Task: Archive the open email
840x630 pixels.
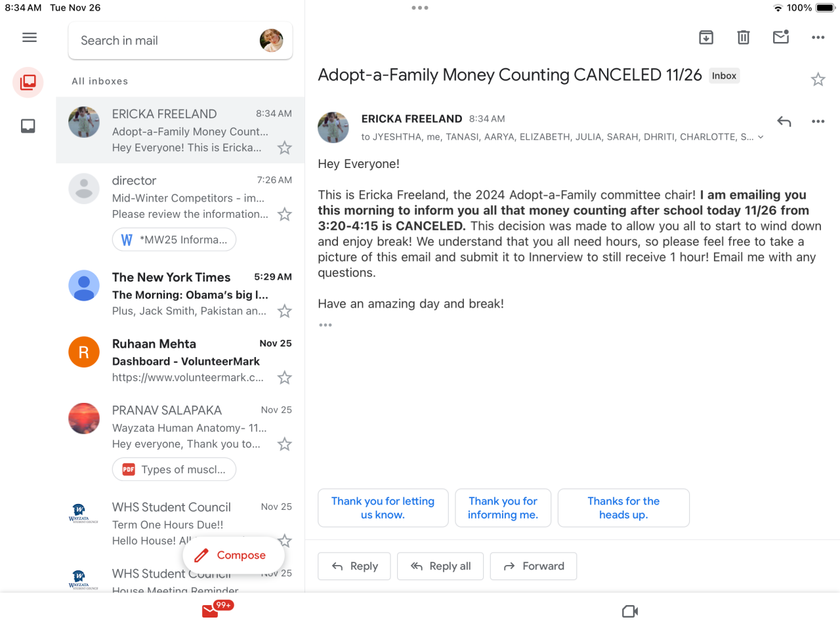Action: [x=706, y=37]
